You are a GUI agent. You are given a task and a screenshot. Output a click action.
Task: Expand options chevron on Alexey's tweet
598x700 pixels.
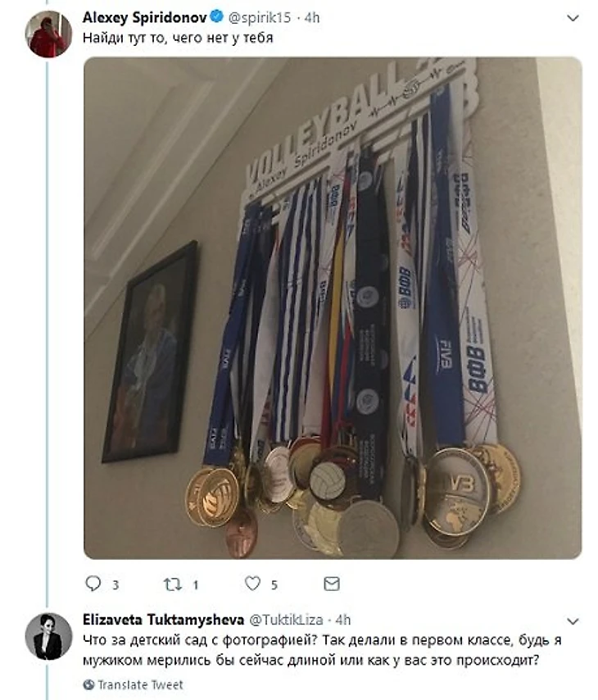tap(573, 18)
